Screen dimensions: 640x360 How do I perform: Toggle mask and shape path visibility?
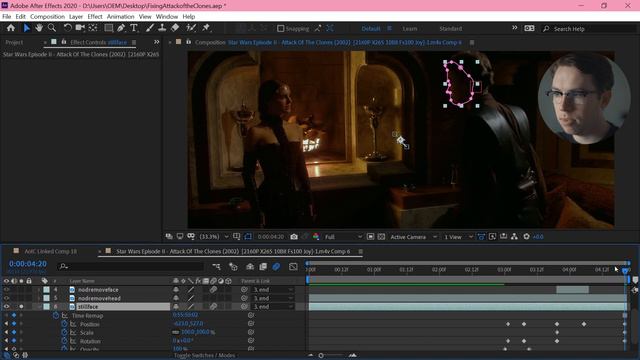pyautogui.click(x=248, y=237)
